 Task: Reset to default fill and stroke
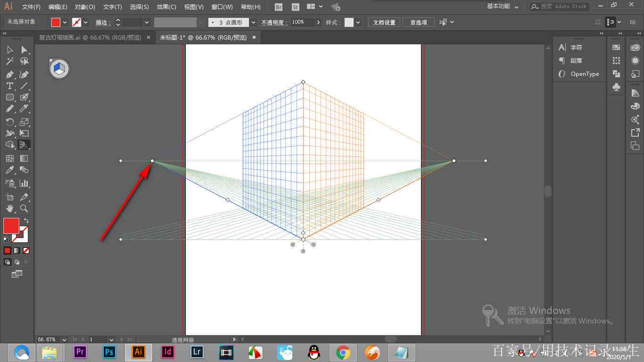(6, 239)
